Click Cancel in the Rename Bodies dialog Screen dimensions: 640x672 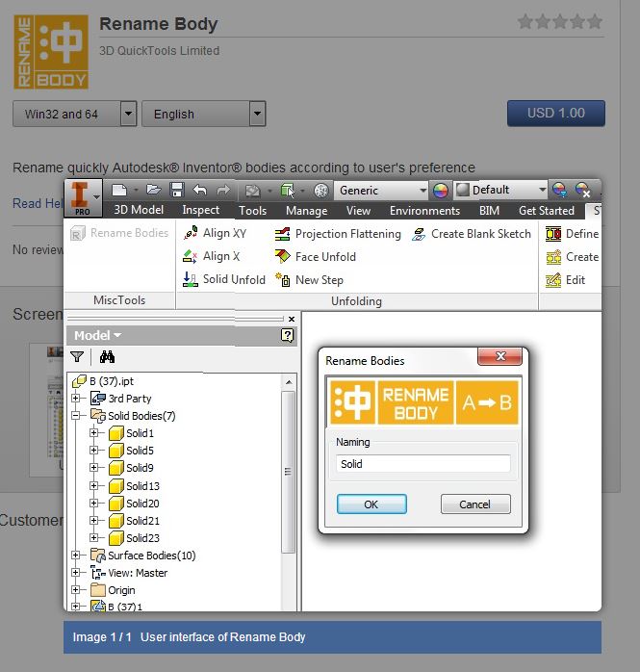(x=475, y=504)
